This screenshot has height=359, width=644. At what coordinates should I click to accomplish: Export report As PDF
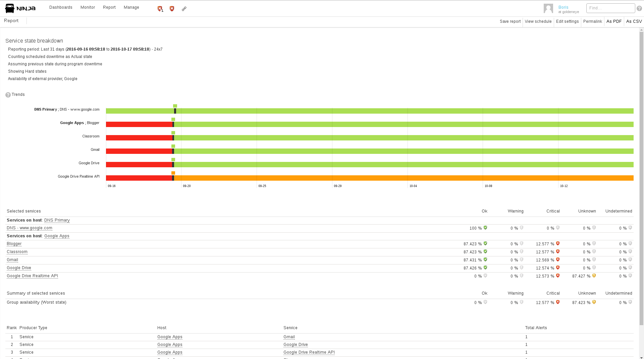pos(614,21)
